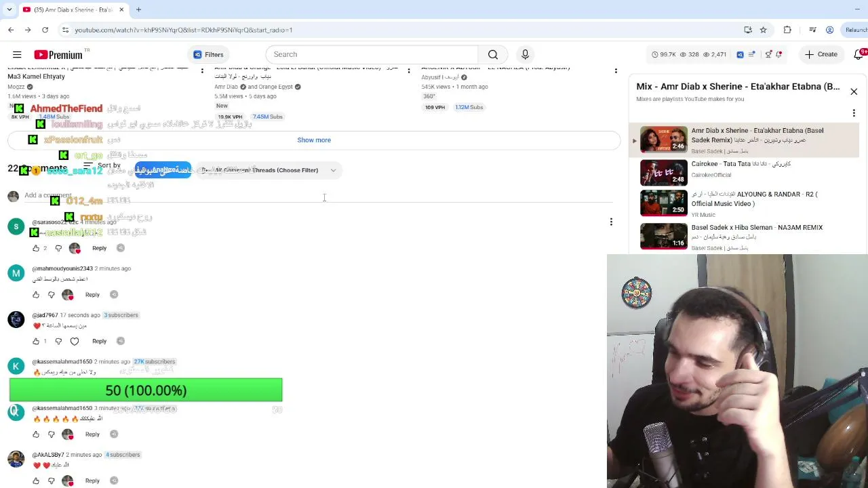This screenshot has width=868, height=488.
Task: Bookmark this page with the star
Action: [x=763, y=30]
